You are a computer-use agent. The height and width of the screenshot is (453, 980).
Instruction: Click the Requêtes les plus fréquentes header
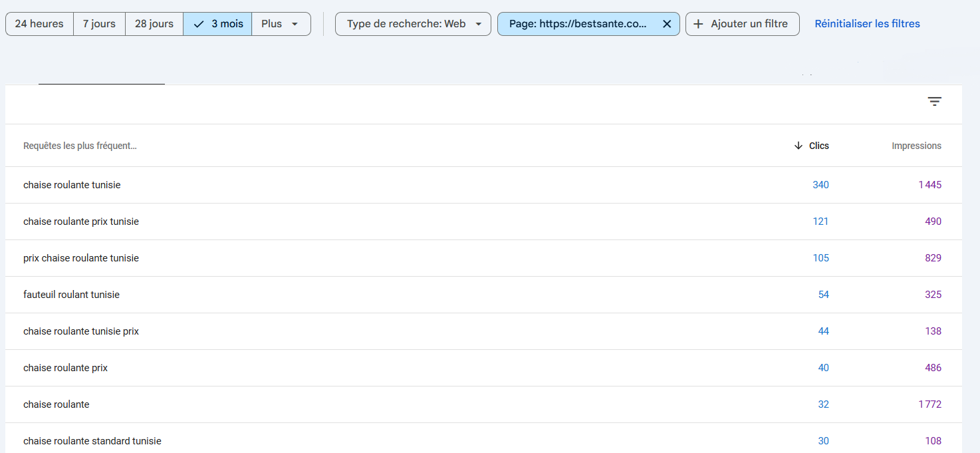(80, 146)
